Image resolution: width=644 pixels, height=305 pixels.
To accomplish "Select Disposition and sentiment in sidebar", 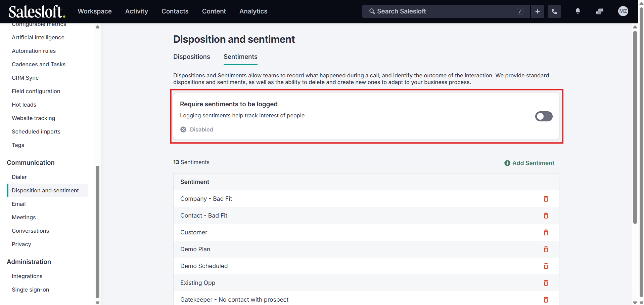I will pos(47,190).
